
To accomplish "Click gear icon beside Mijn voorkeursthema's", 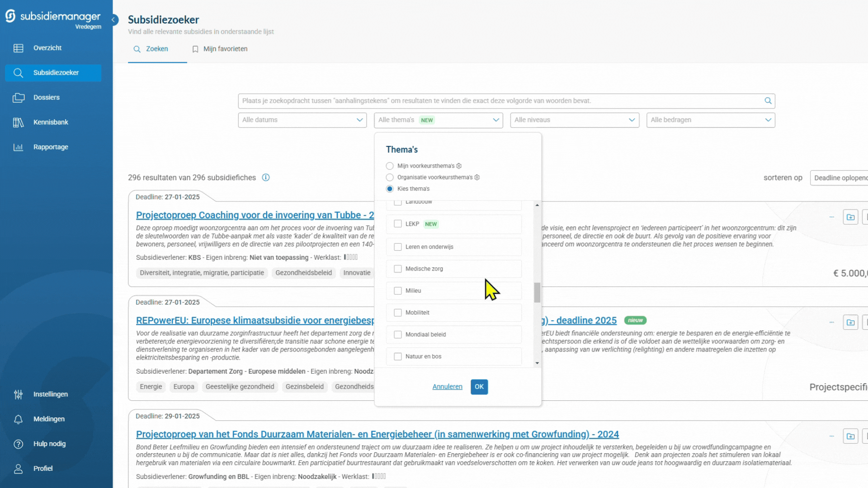I will tap(459, 166).
